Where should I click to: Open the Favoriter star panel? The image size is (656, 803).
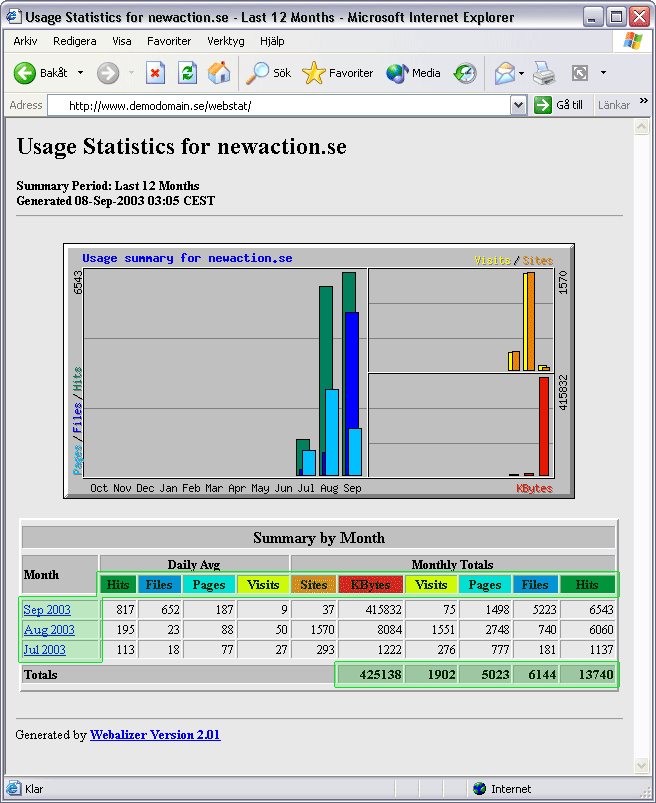[x=338, y=73]
